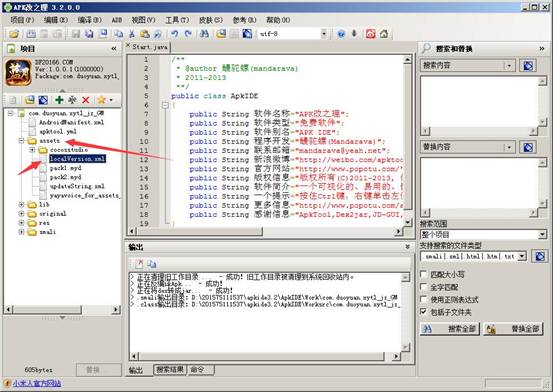Click the paste clipboard toolbar icon
This screenshot has height=392, width=553.
click(x=145, y=34)
